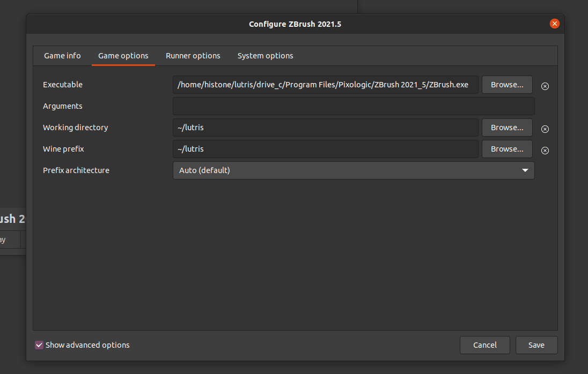
Task: Open the Runner options tab
Action: 193,56
